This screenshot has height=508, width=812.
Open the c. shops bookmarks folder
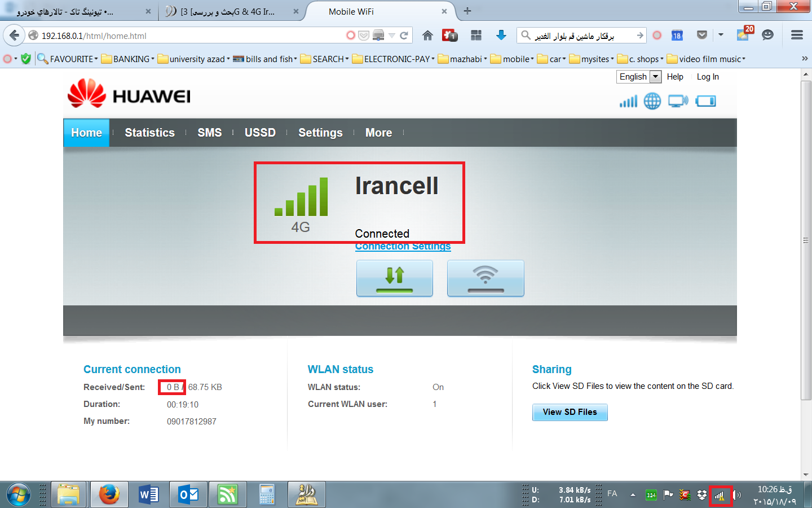click(x=641, y=59)
